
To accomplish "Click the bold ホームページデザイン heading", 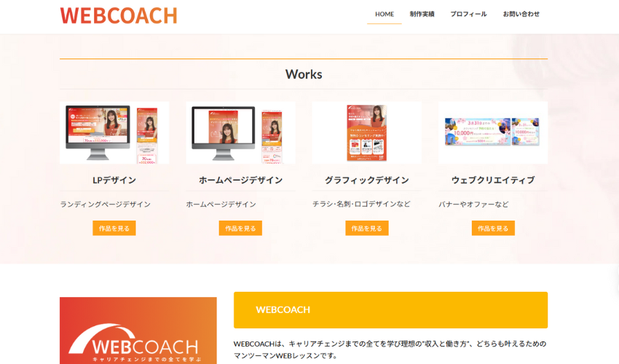I will [240, 180].
